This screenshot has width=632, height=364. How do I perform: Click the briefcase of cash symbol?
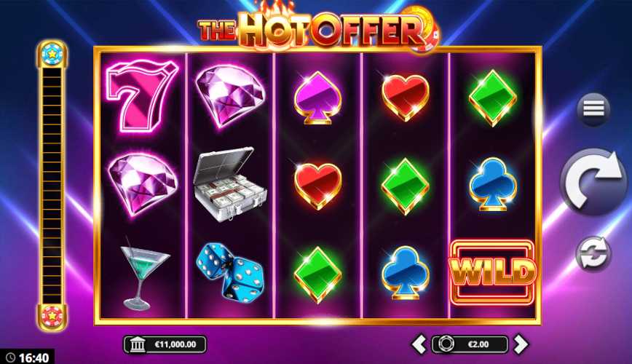tap(230, 185)
